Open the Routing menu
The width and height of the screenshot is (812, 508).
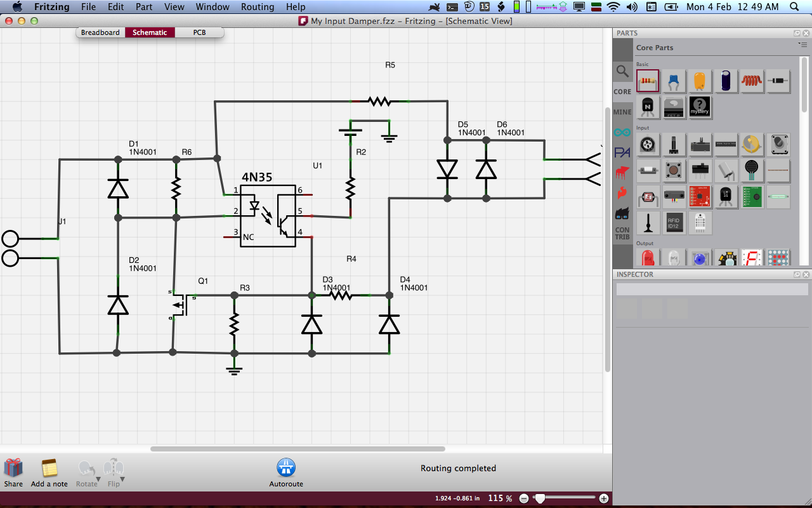(x=258, y=7)
